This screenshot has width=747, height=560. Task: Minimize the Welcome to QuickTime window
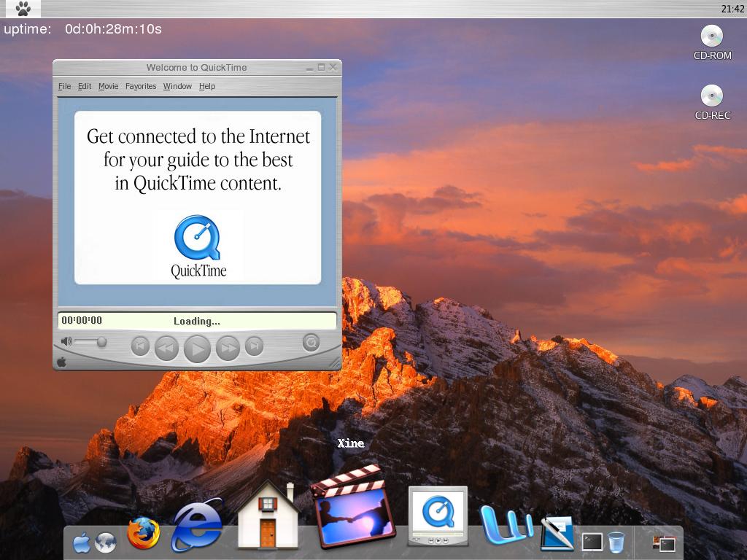coord(309,68)
